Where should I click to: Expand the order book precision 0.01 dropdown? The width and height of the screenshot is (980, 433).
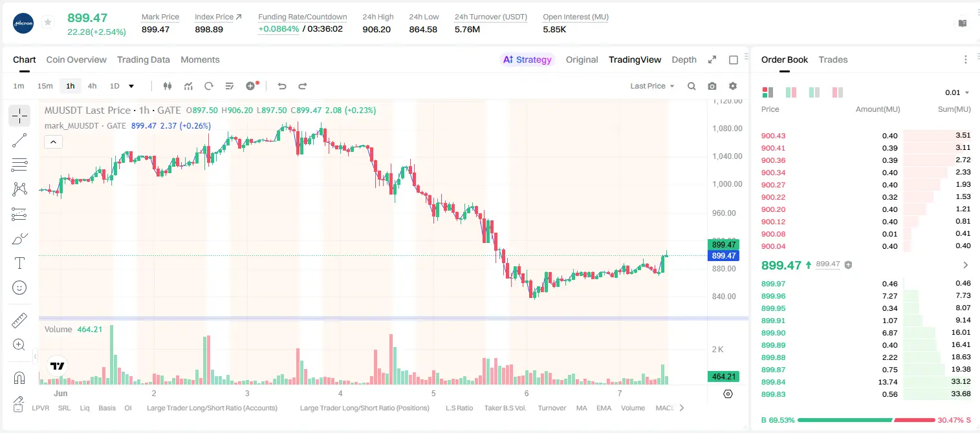click(x=957, y=92)
